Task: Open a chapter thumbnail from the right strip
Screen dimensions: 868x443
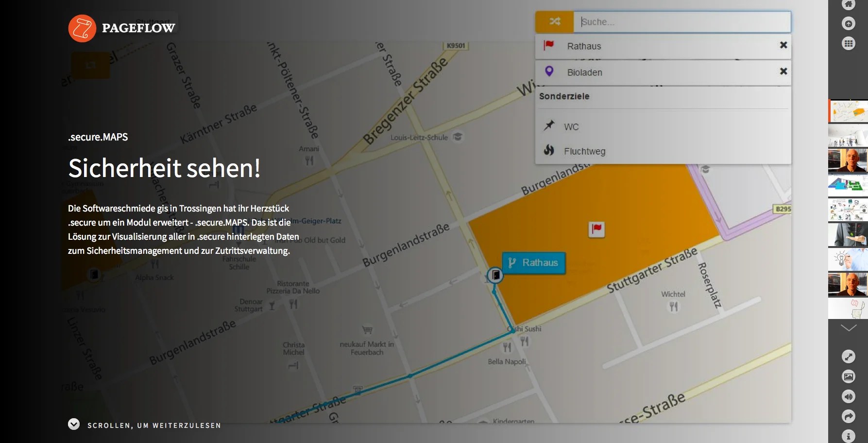Action: (x=848, y=111)
